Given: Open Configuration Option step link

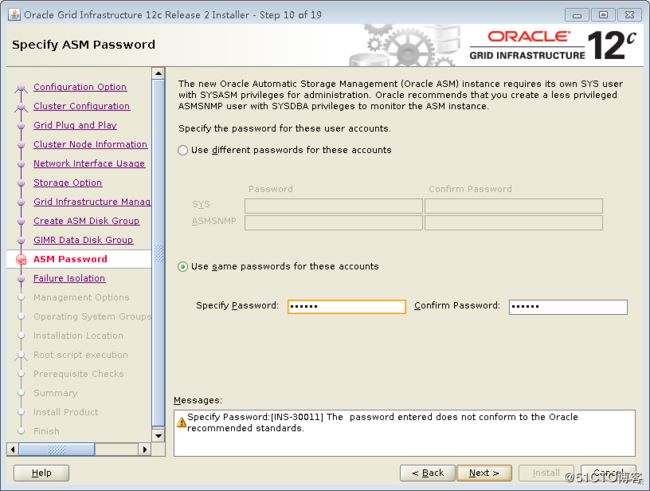Looking at the screenshot, I should 80,87.
